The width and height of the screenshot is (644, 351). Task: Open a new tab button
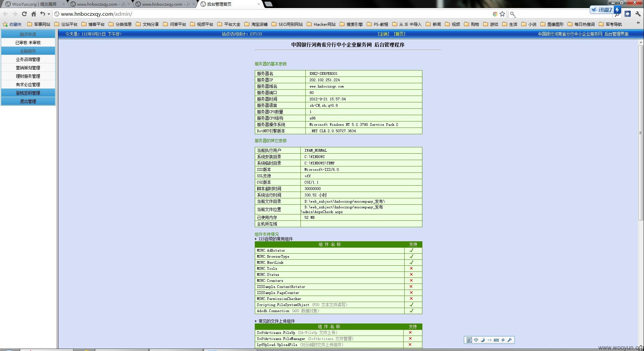coord(269,4)
